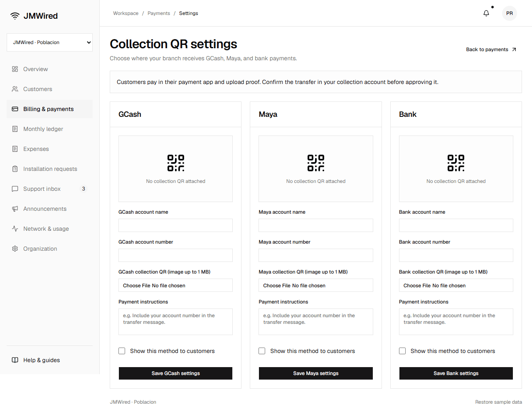The image size is (532, 417).
Task: Click the Expenses receipt icon
Action: (15, 149)
